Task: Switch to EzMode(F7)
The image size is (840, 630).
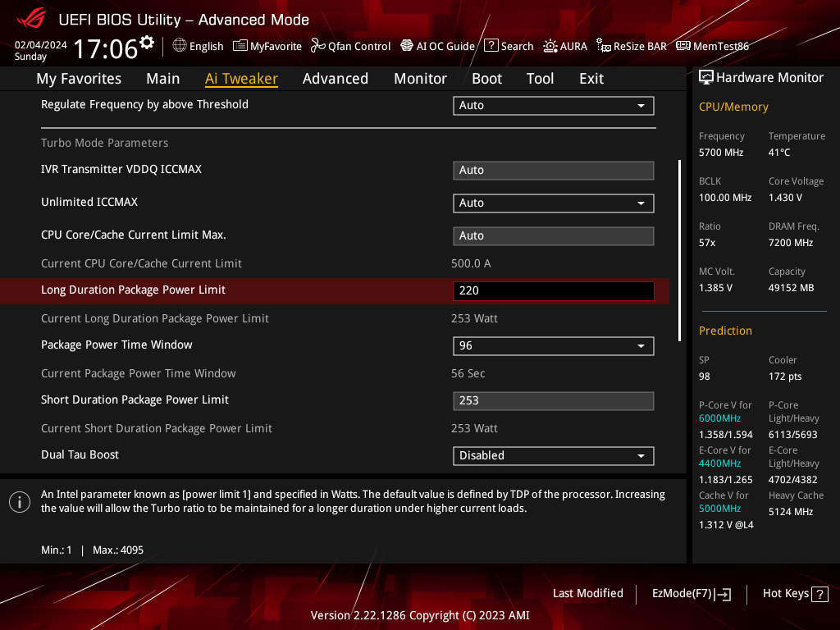Action: pyautogui.click(x=691, y=594)
